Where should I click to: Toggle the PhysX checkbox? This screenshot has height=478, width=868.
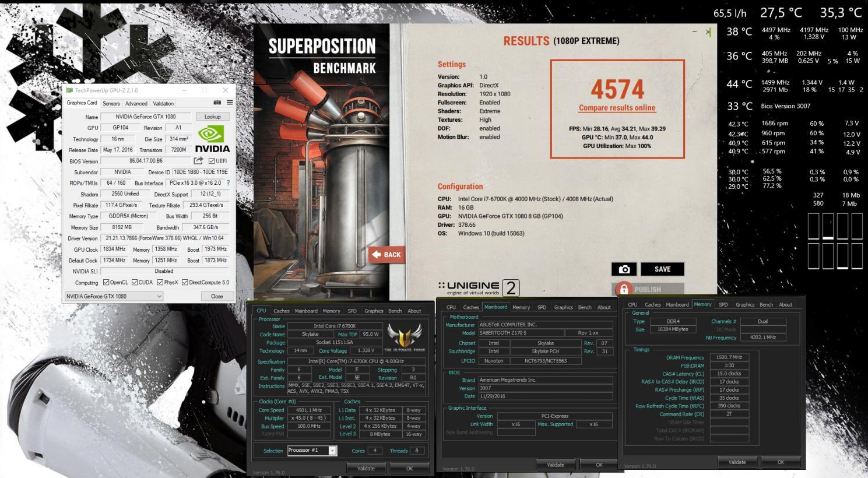pos(160,282)
